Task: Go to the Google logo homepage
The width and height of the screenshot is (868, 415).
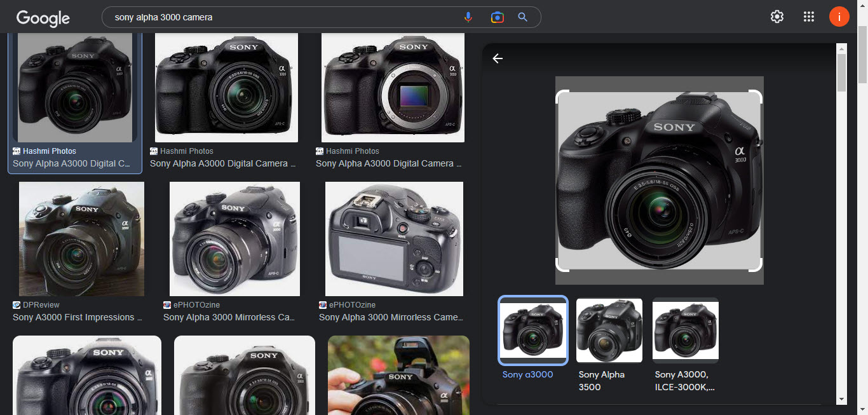Action: click(x=43, y=18)
